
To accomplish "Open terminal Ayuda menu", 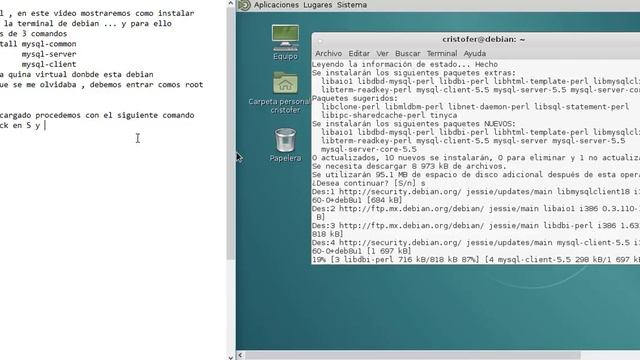I will [x=475, y=53].
